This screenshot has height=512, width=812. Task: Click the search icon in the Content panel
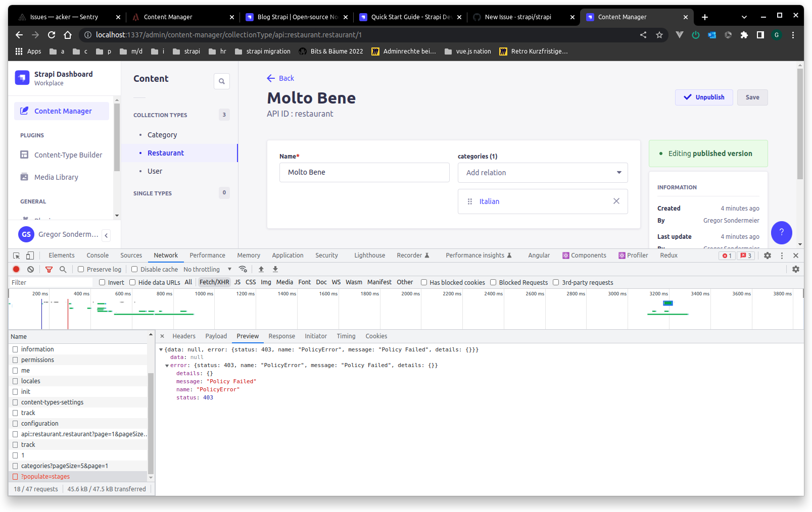tap(222, 81)
